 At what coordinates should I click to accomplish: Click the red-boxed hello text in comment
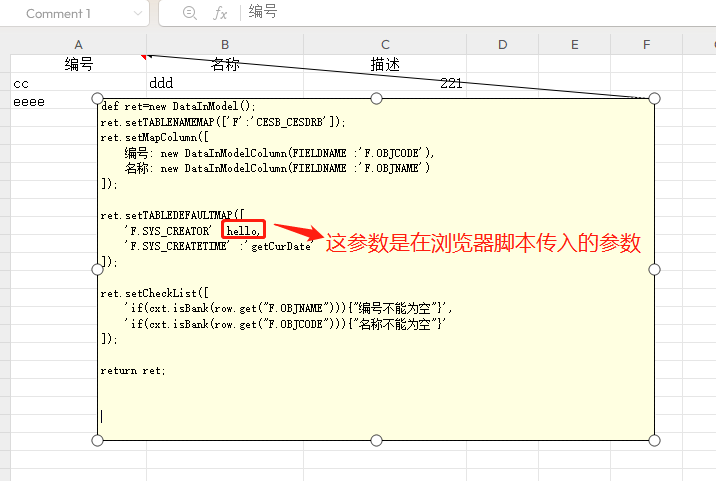[244, 231]
